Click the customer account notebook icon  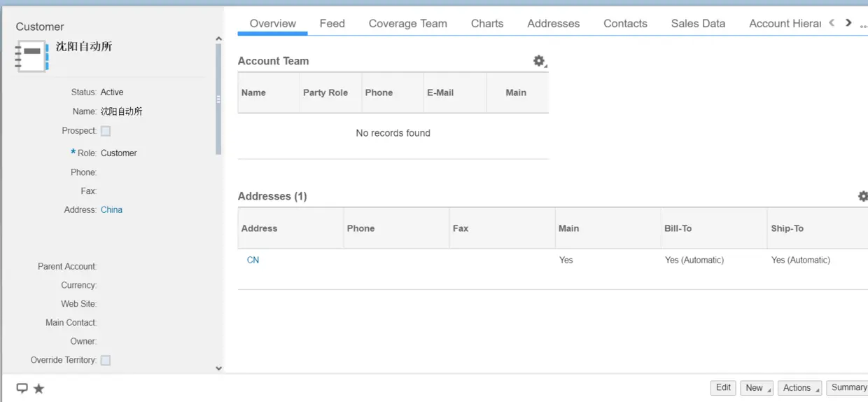pyautogui.click(x=31, y=56)
